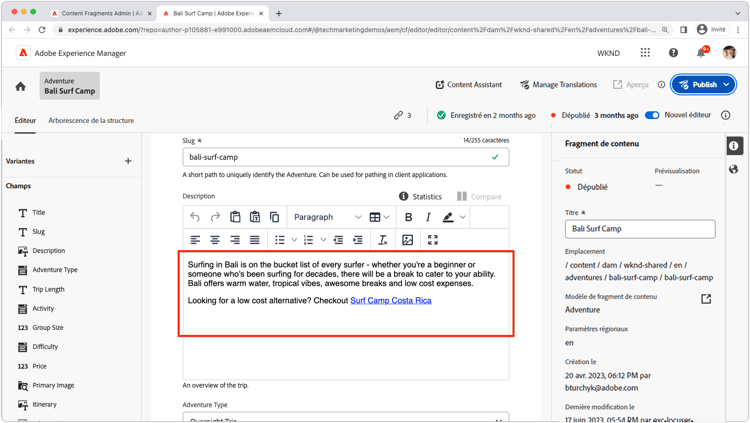Decrease indent of paragraph

point(338,240)
